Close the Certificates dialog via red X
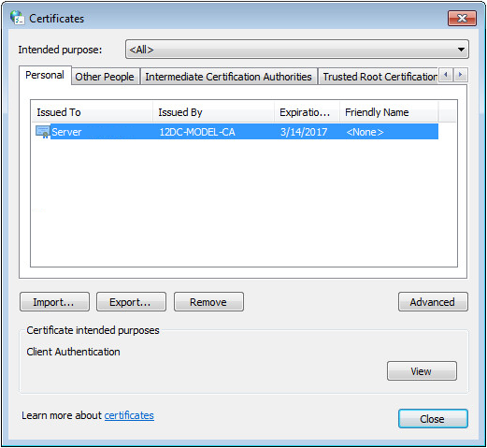The width and height of the screenshot is (487, 448). point(462,19)
